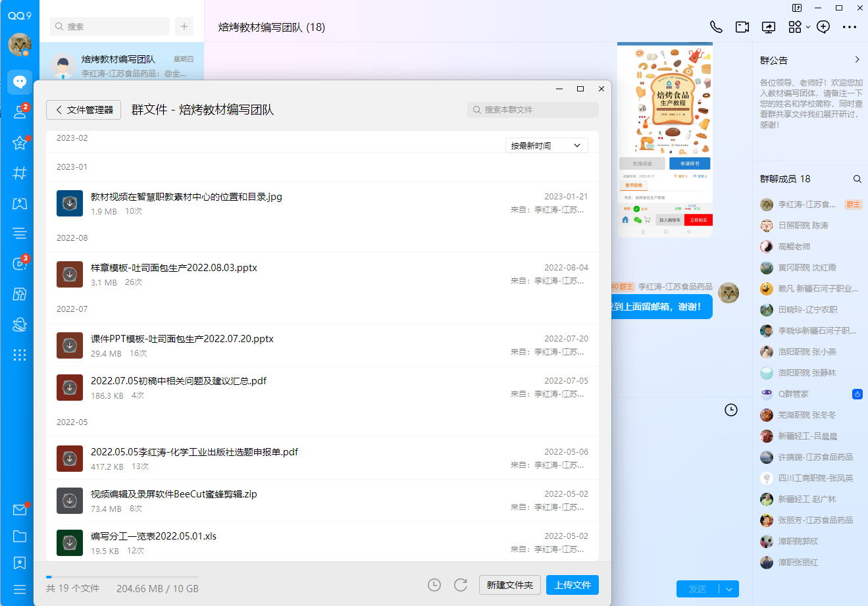Image resolution: width=868 pixels, height=606 pixels.
Task: Click your profile avatar in the sidebar
Action: coord(20,45)
